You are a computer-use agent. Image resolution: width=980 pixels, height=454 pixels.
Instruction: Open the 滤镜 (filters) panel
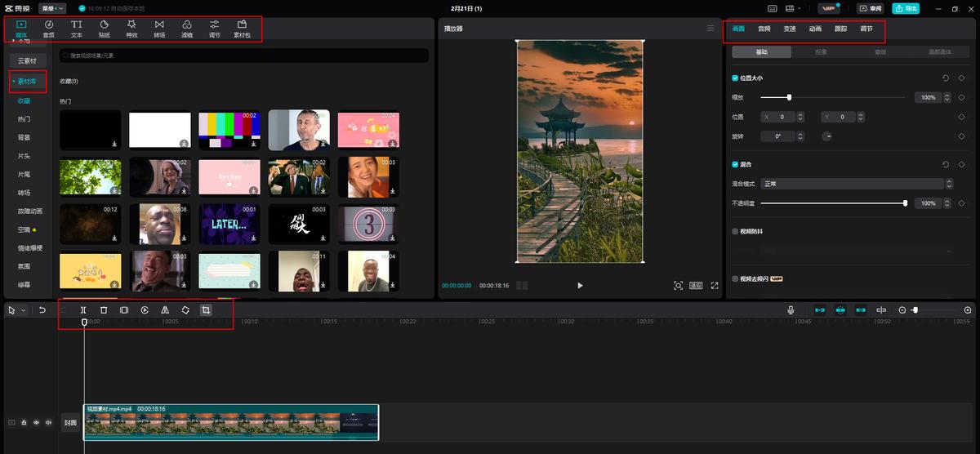coord(187,29)
